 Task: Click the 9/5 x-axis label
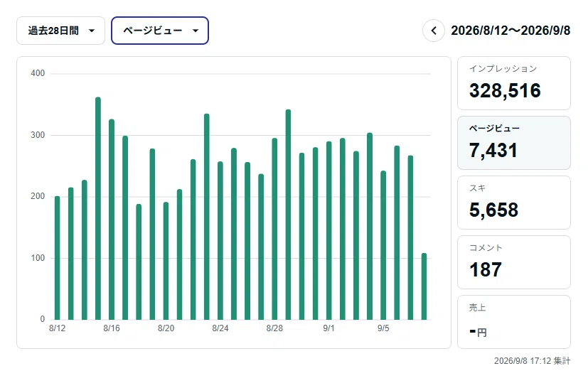383,328
